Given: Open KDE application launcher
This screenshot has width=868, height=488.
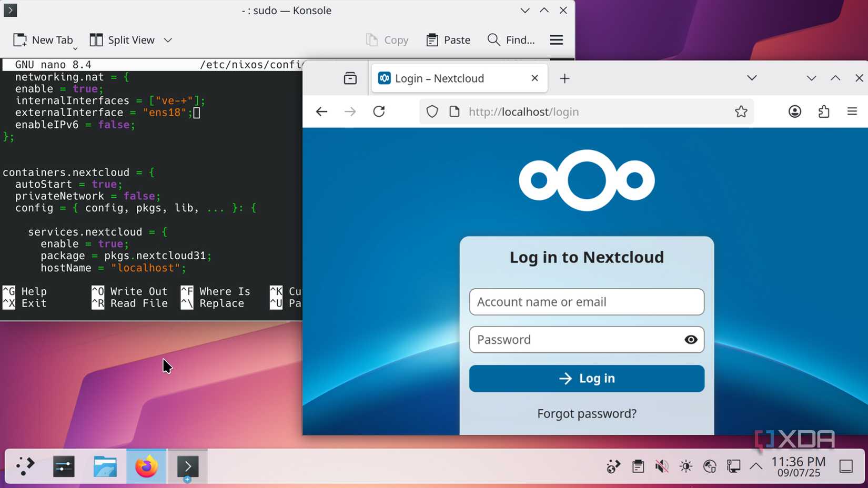Looking at the screenshot, I should (x=24, y=466).
